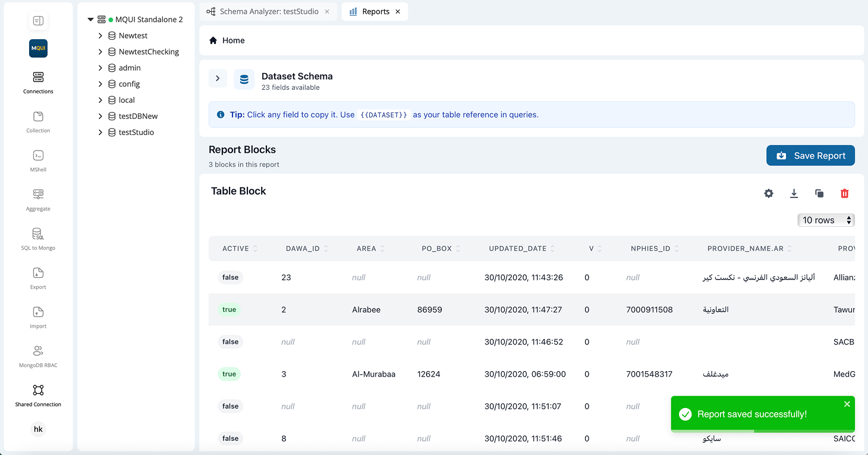
Task: Duplicate the Table Block
Action: (819, 193)
